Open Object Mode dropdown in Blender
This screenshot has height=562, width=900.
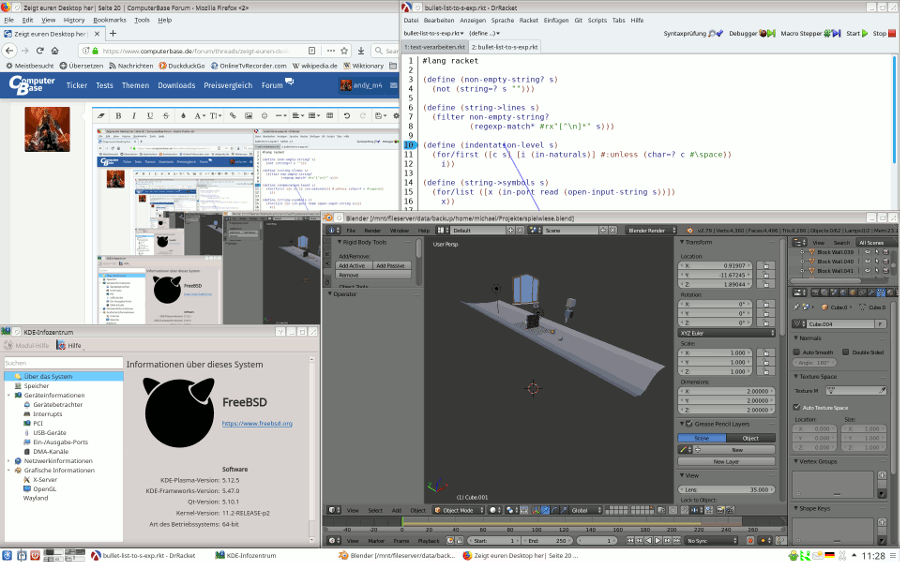point(458,510)
